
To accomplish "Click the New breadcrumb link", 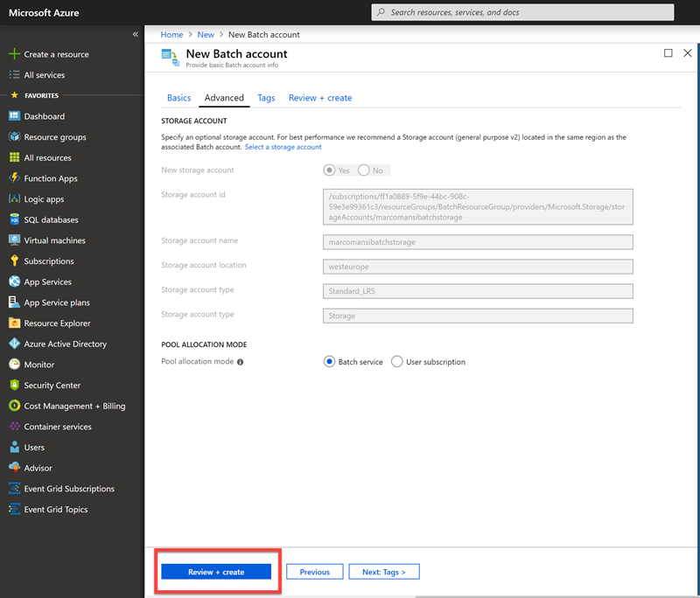I will tap(206, 35).
